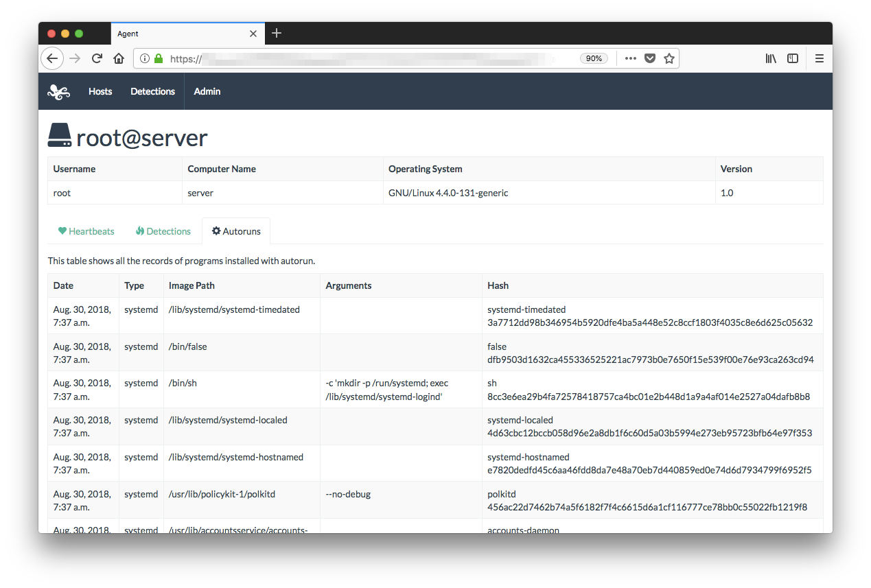Switch to the Heartbeats tab
The width and height of the screenshot is (871, 588).
point(86,231)
